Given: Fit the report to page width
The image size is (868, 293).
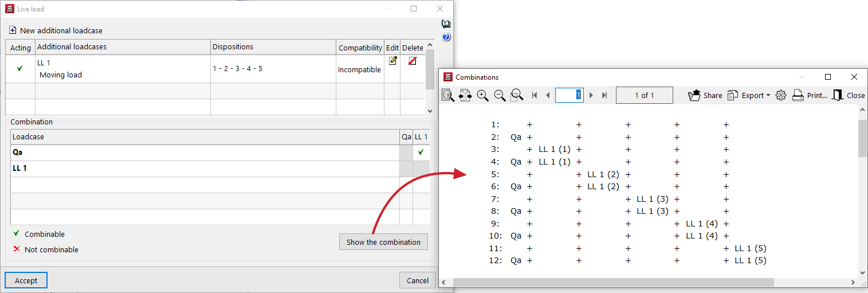Looking at the screenshot, I should coord(465,96).
